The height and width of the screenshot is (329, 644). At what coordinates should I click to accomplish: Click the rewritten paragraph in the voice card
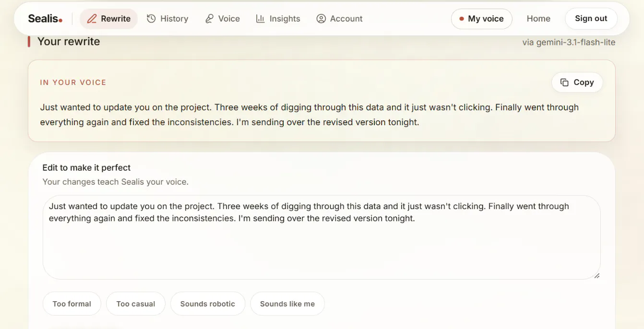(310, 115)
